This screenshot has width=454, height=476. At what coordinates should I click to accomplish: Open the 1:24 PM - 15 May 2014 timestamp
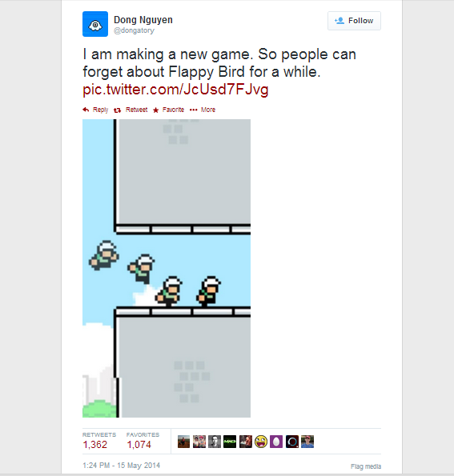[121, 466]
